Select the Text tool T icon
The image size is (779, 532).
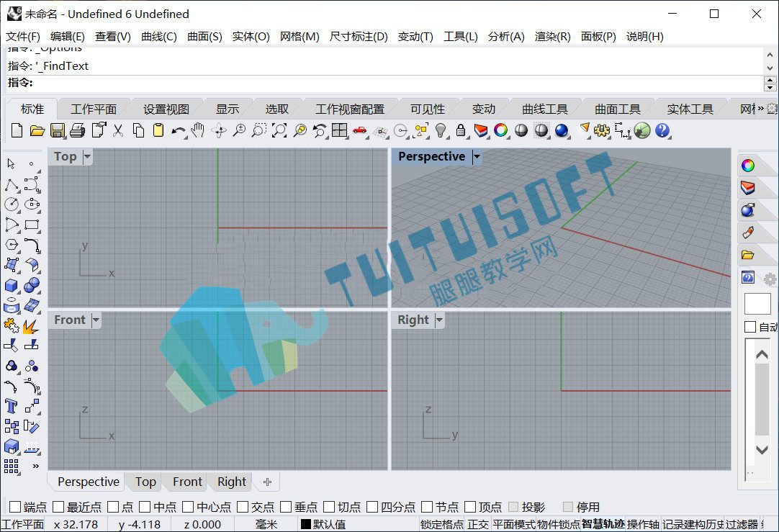coord(11,406)
